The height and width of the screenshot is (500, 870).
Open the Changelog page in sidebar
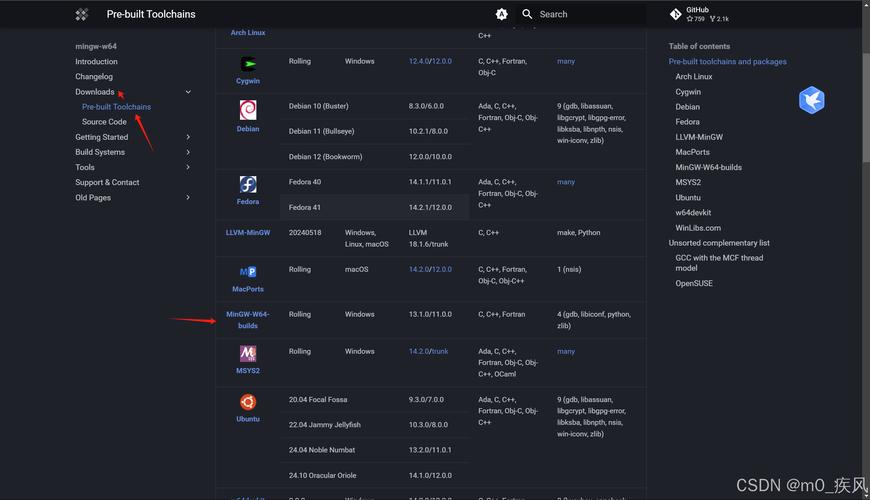click(x=94, y=77)
